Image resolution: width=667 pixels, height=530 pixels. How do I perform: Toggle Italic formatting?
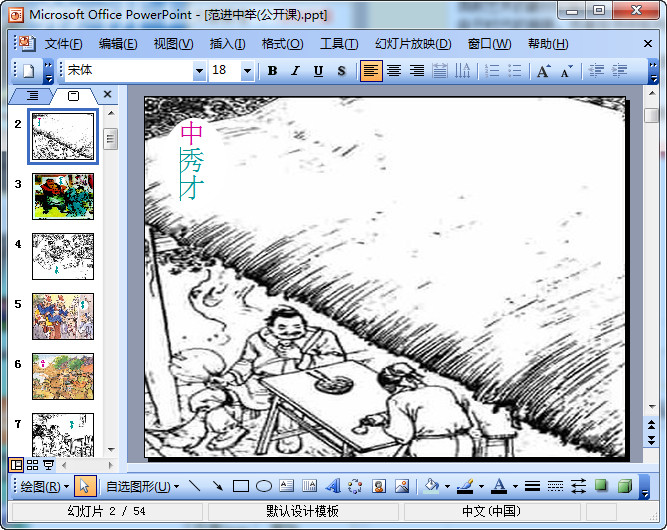(295, 71)
